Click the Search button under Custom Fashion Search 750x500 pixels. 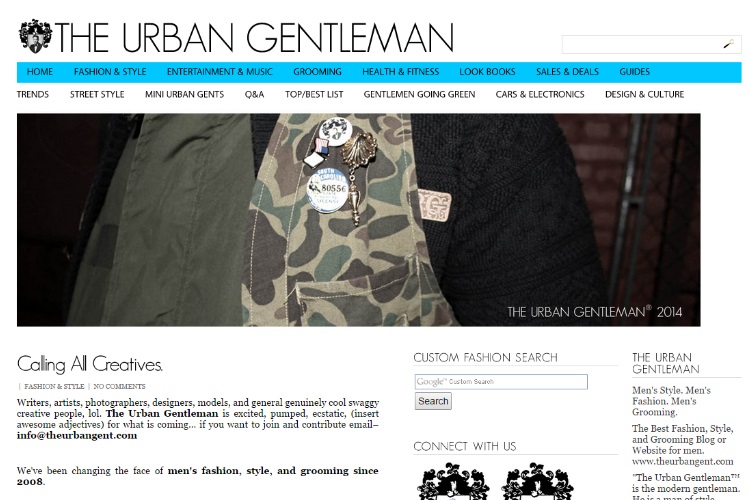(x=433, y=401)
